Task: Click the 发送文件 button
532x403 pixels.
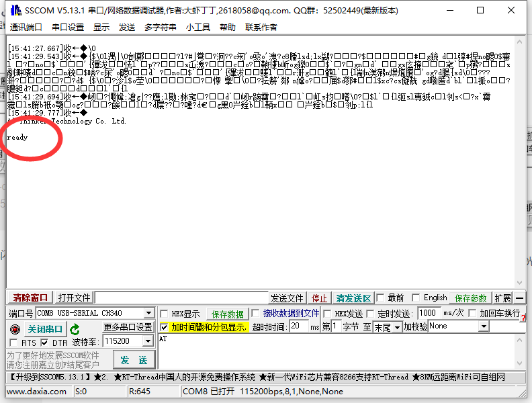Action: (x=287, y=298)
